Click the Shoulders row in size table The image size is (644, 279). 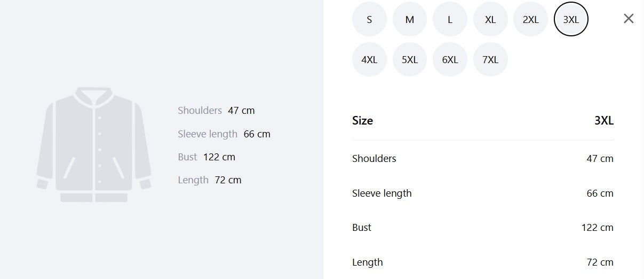pyautogui.click(x=483, y=158)
